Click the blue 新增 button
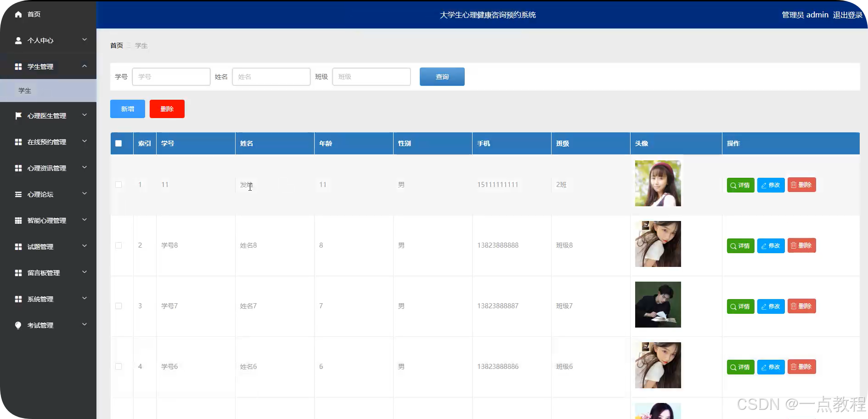The image size is (868, 419). click(x=128, y=109)
